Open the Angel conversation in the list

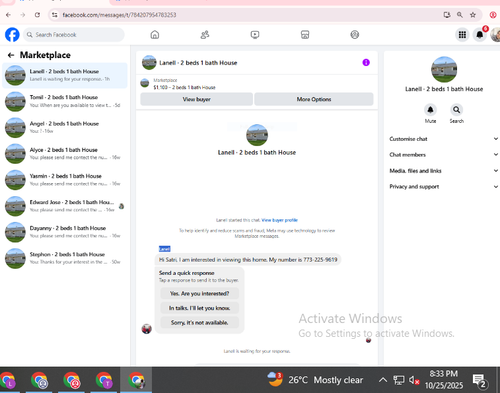65,127
